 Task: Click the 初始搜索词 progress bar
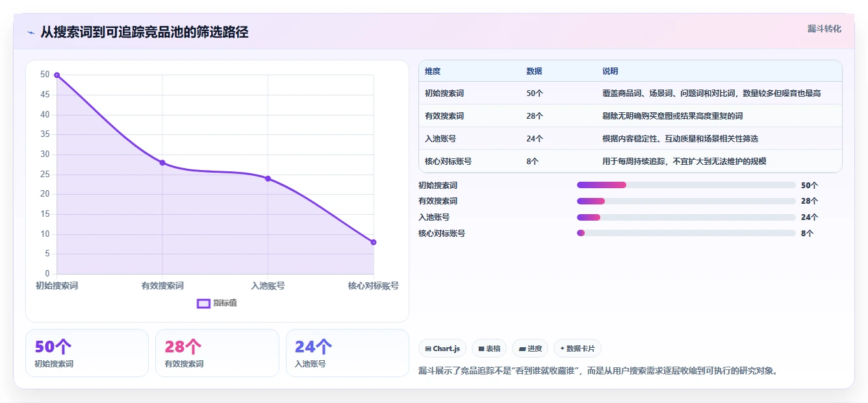[686, 185]
